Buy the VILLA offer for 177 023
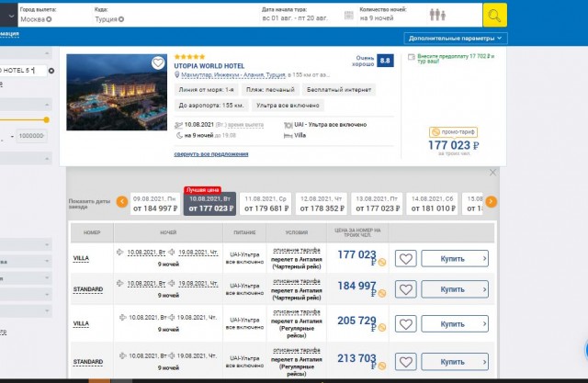Image resolution: width=588 pixels, height=383 pixels. 455,259
